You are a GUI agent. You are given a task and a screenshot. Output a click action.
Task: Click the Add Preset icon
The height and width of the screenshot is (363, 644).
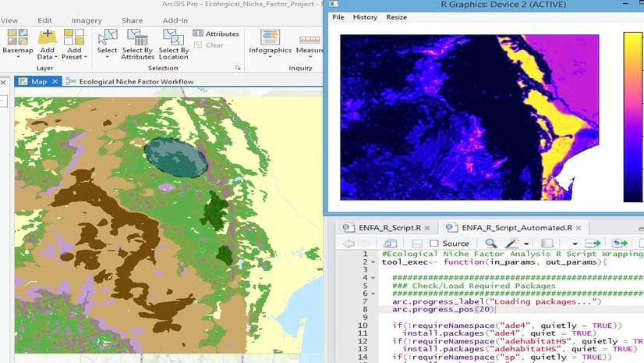click(74, 37)
